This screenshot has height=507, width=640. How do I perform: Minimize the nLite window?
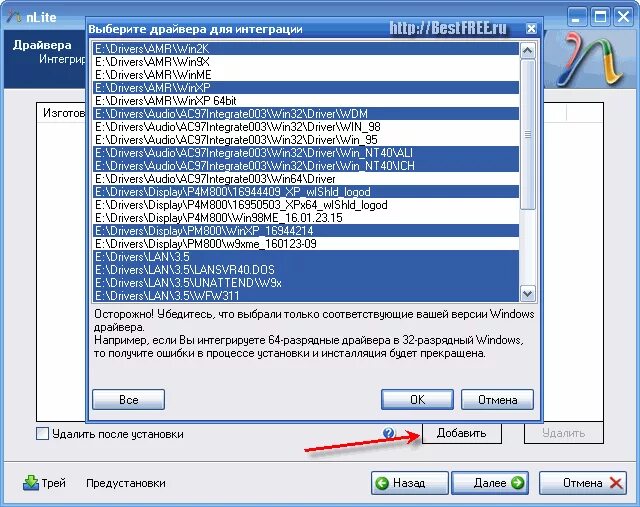click(x=576, y=17)
